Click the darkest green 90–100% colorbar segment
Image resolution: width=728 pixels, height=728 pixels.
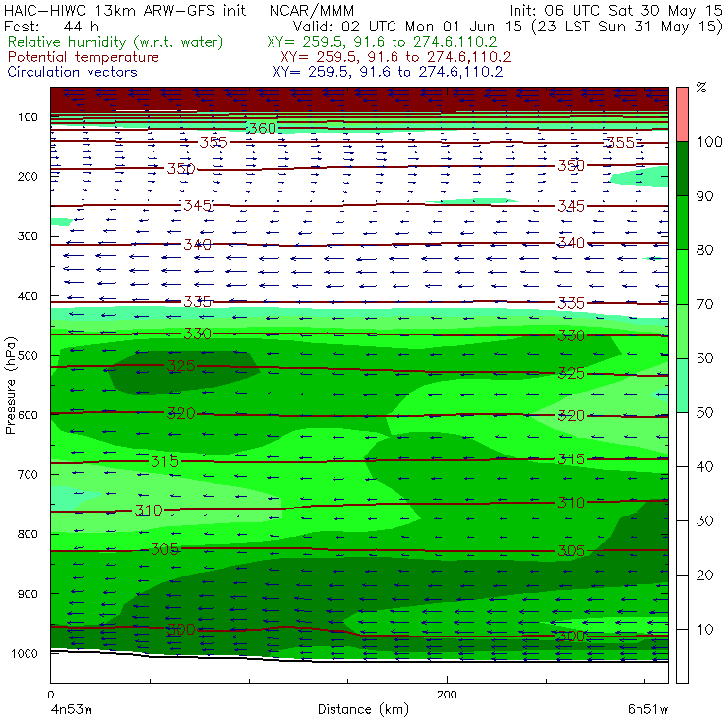click(682, 168)
